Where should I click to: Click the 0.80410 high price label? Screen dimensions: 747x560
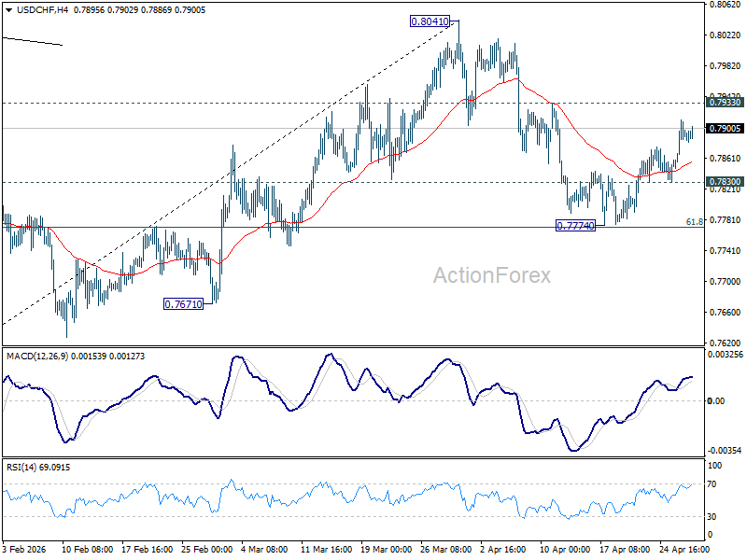430,21
